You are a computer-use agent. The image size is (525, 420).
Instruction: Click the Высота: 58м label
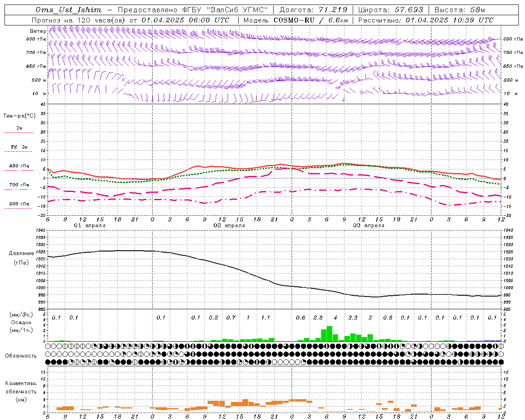459,10
